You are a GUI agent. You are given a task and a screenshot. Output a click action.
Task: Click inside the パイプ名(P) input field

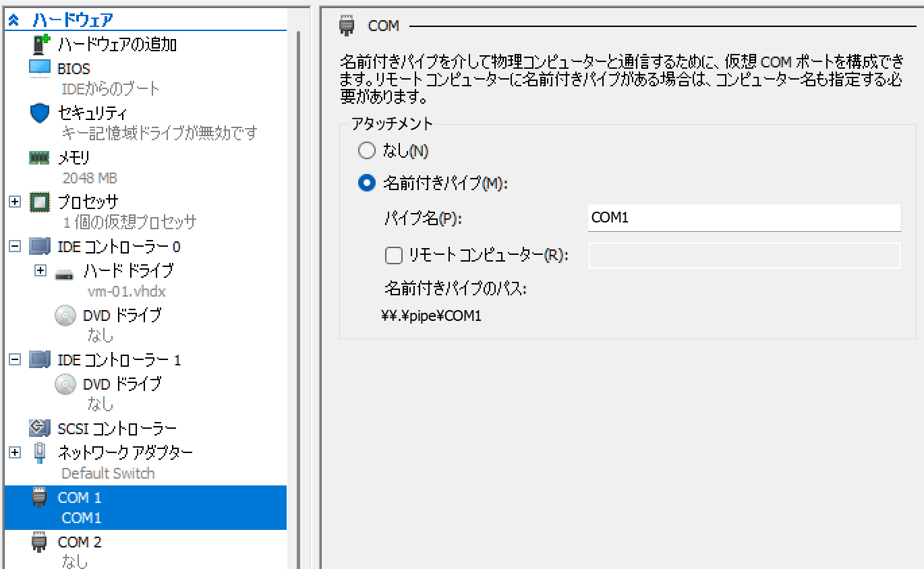[742, 217]
